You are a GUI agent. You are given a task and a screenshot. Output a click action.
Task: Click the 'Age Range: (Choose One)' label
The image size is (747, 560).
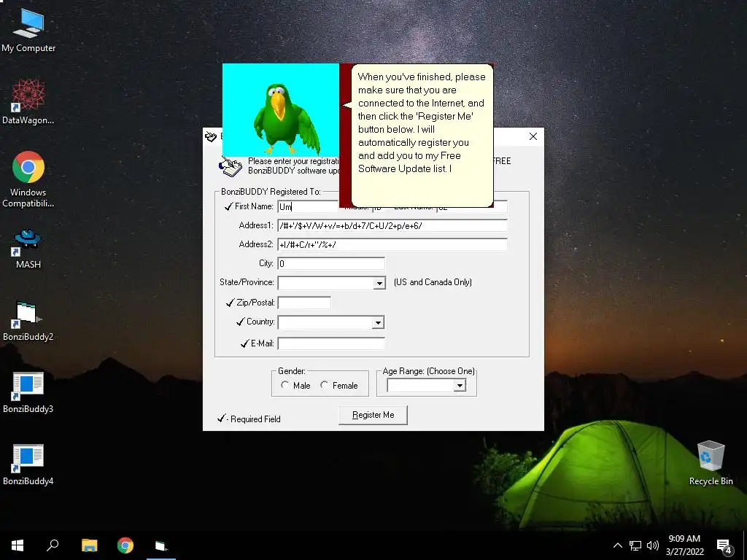pyautogui.click(x=429, y=371)
